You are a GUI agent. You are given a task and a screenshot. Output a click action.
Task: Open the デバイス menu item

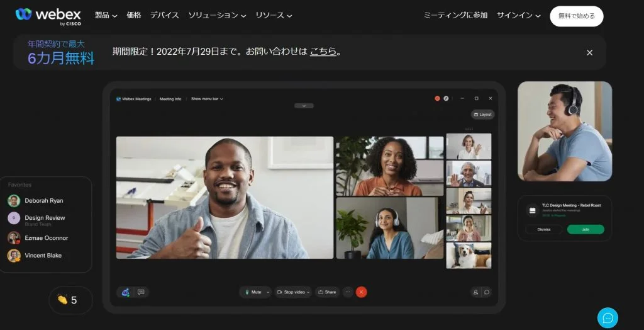click(164, 15)
